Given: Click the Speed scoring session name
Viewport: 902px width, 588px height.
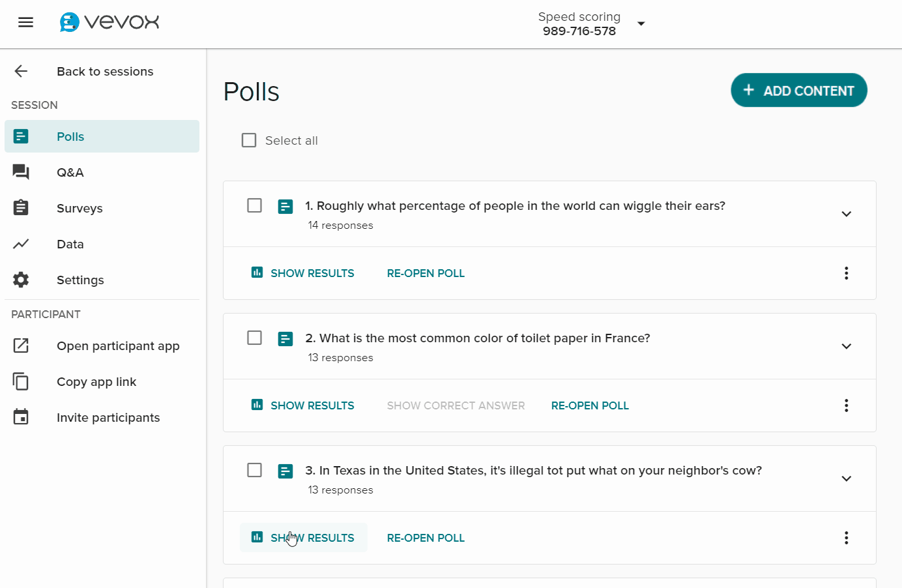Looking at the screenshot, I should coord(579,17).
